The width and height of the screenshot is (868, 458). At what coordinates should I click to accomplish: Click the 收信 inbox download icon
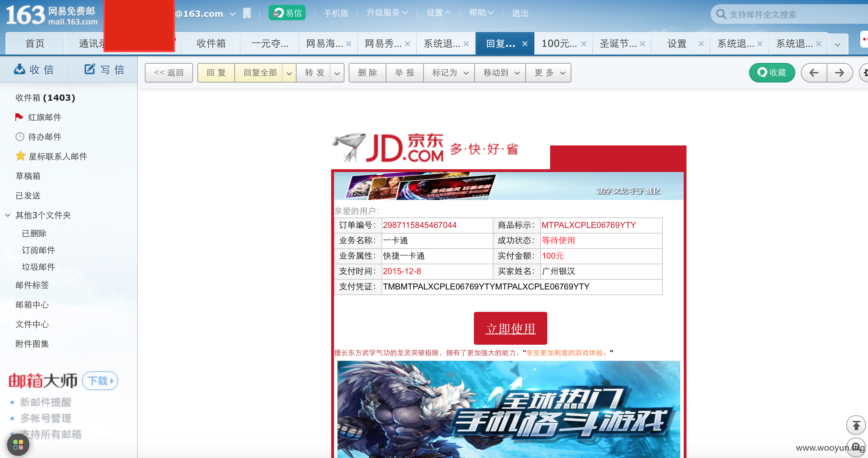pos(19,69)
